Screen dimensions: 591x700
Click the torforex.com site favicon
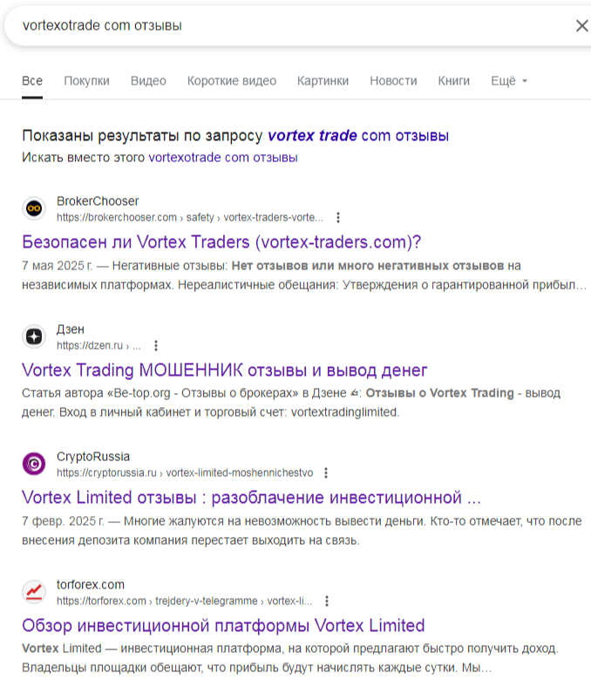[34, 592]
